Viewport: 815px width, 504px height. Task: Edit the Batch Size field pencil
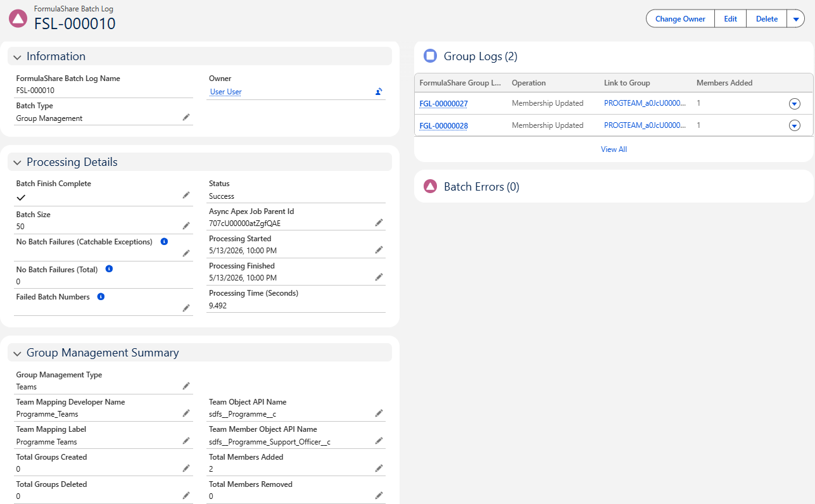186,225
